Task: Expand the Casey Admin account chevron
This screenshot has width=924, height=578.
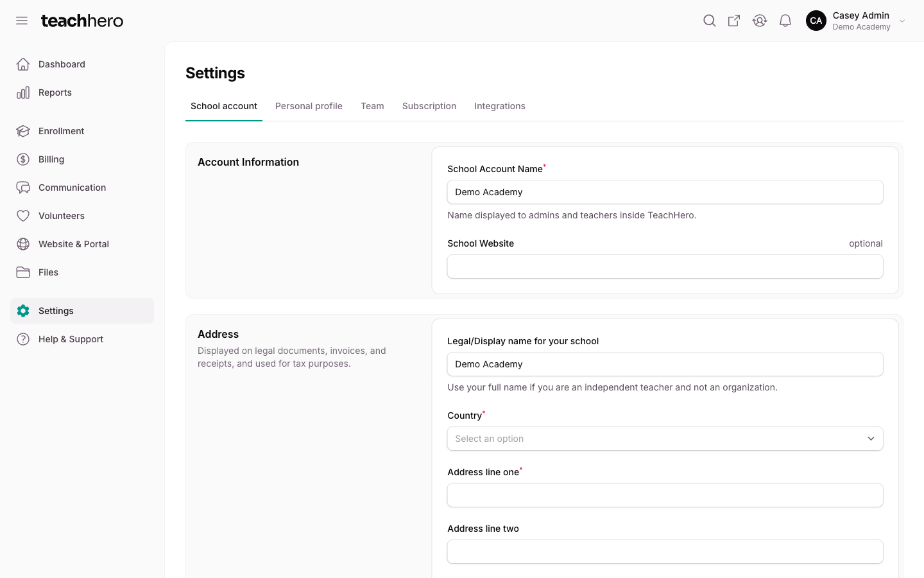Action: pos(902,21)
